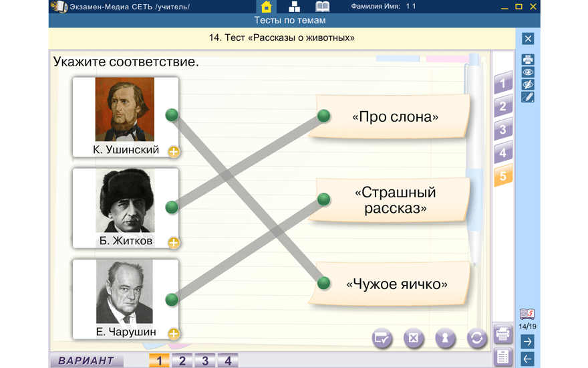Screen dimensions: 588x368
Task: Reset the task with the refresh arrows button
Action: pyautogui.click(x=476, y=338)
